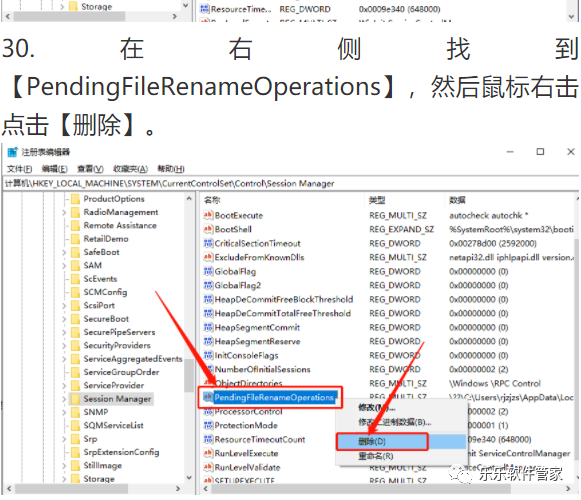The height and width of the screenshot is (500, 581).
Task: Click the registry path address bar
Action: [x=290, y=183]
